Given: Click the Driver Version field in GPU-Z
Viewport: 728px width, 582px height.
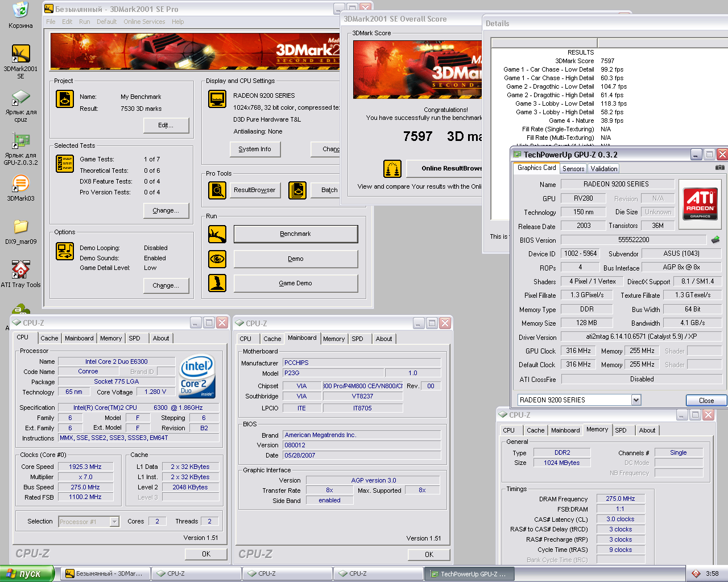Looking at the screenshot, I should (x=642, y=336).
